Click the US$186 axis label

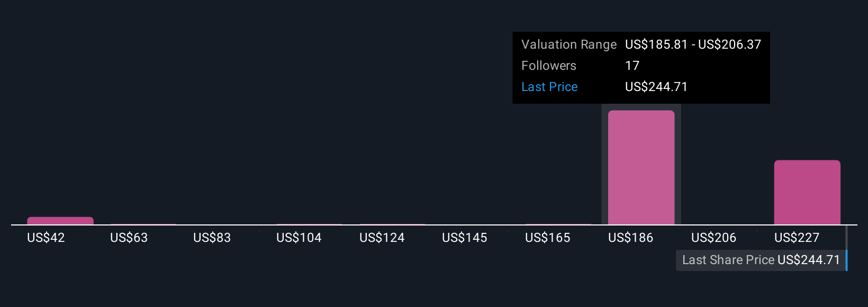point(631,238)
